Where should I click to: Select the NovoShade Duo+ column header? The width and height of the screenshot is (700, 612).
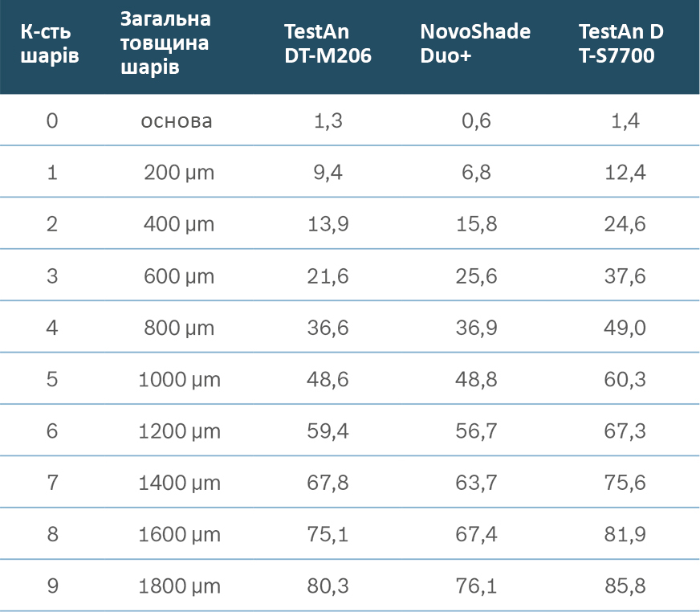point(475,45)
